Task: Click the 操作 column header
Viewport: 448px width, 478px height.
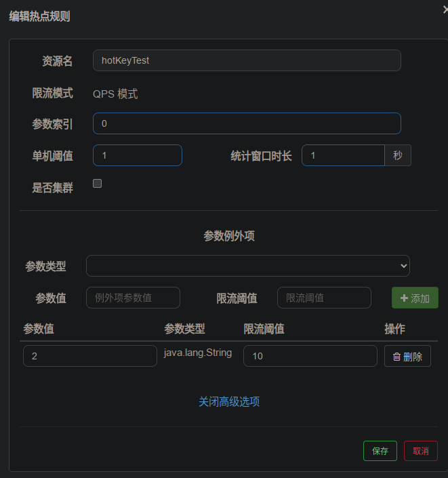Action: [x=394, y=329]
